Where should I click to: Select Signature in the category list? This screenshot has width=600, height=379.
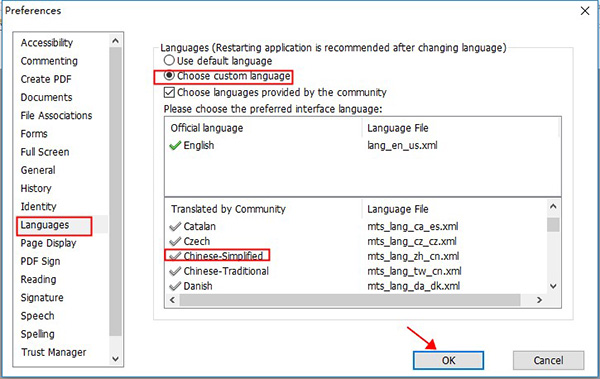click(x=42, y=298)
